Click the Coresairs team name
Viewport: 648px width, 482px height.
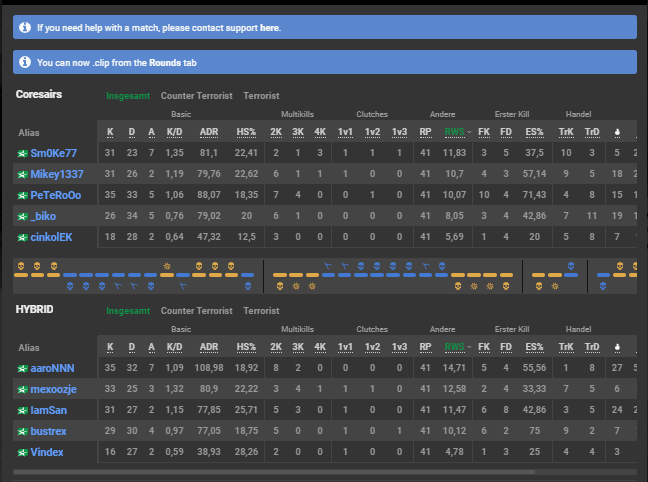[x=39, y=94]
